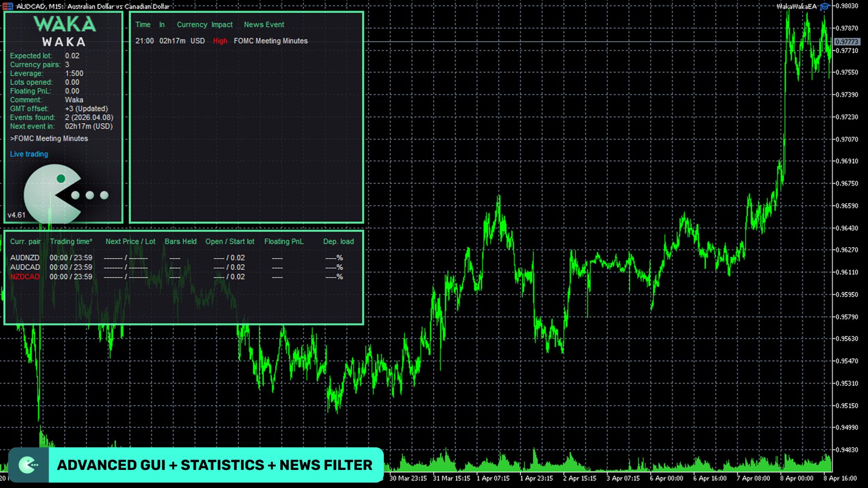Click the 'Currency pairs:' label

click(35, 65)
